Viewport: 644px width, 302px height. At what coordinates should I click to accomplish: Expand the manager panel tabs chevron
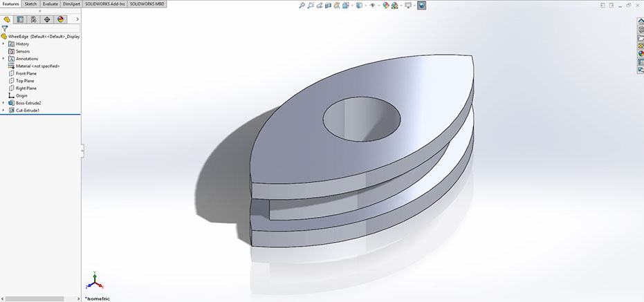(77, 19)
